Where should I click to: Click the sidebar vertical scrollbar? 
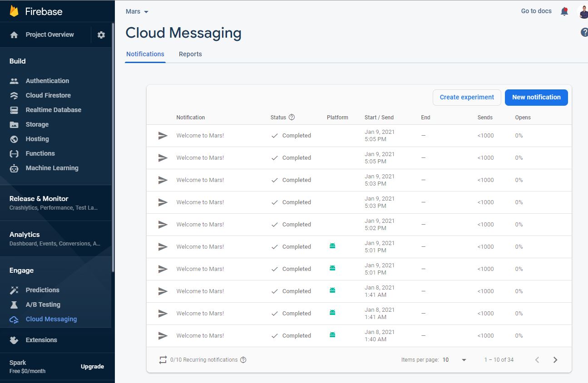tap(113, 147)
